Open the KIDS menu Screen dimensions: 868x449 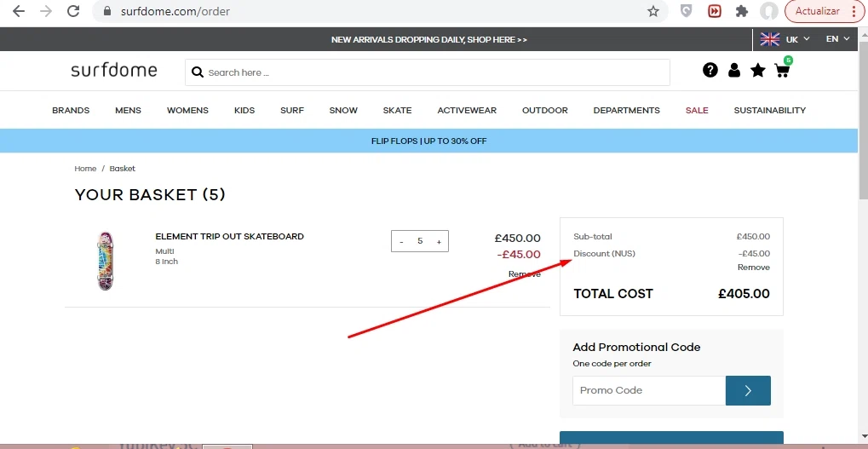pyautogui.click(x=244, y=110)
